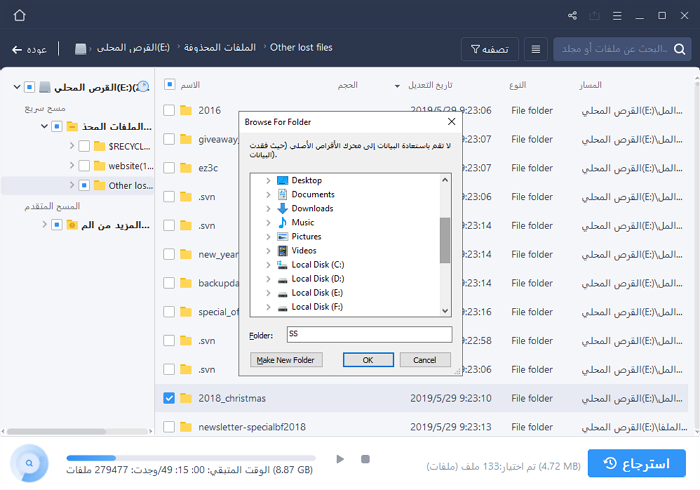Select Downloads folder in browse dialog

(312, 208)
